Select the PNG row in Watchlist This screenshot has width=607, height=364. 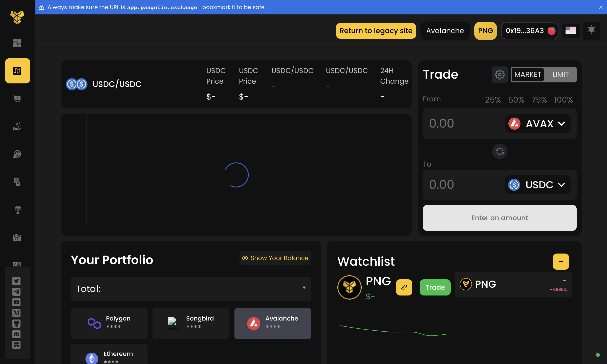[513, 284]
